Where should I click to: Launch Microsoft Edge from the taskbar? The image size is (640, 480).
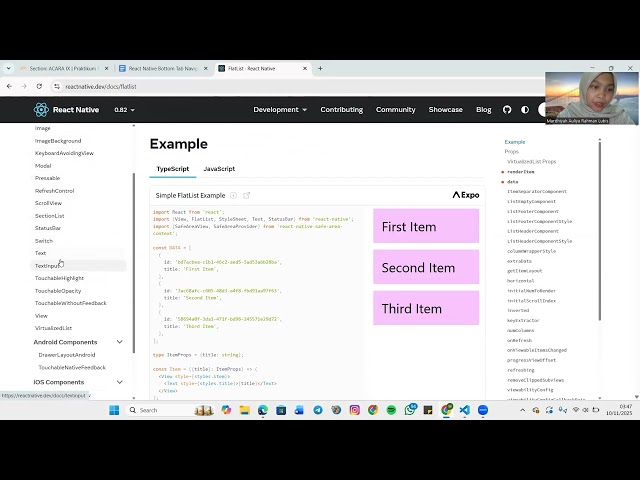pos(263,410)
